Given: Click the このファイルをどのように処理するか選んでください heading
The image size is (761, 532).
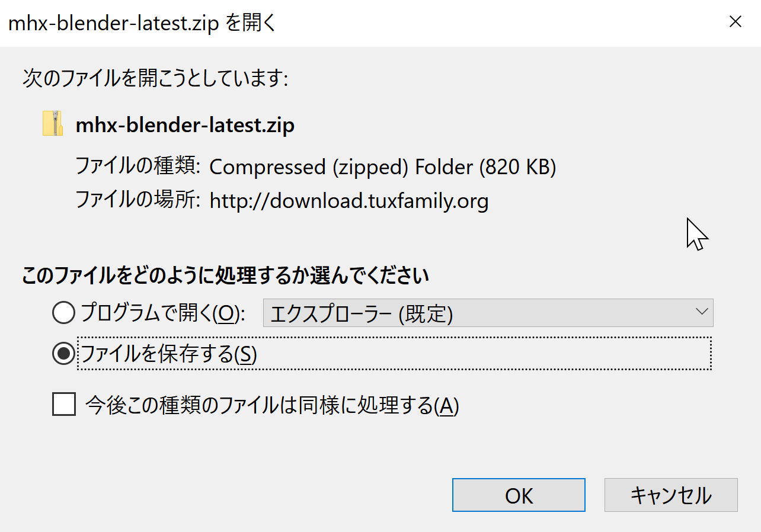Looking at the screenshot, I should coord(225,275).
